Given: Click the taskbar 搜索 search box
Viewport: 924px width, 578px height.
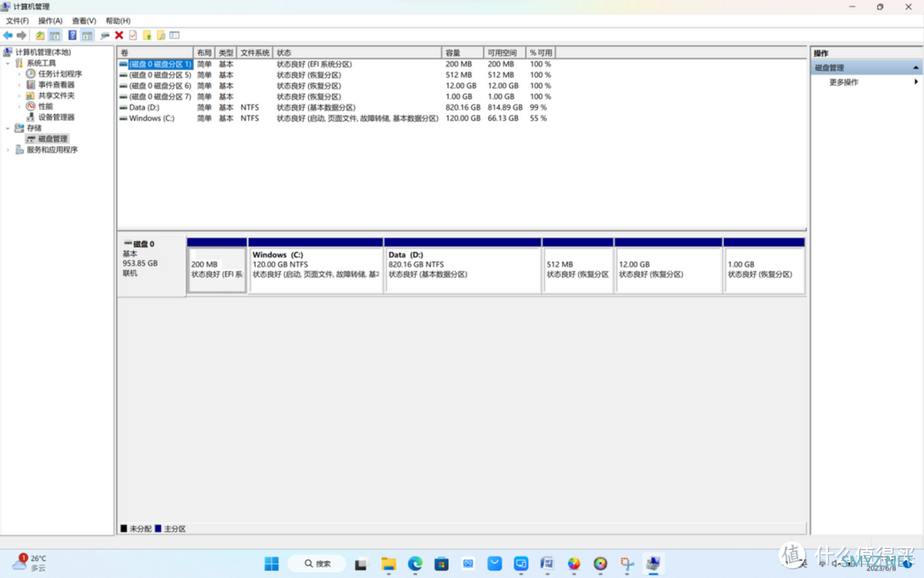Looking at the screenshot, I should click(x=317, y=563).
